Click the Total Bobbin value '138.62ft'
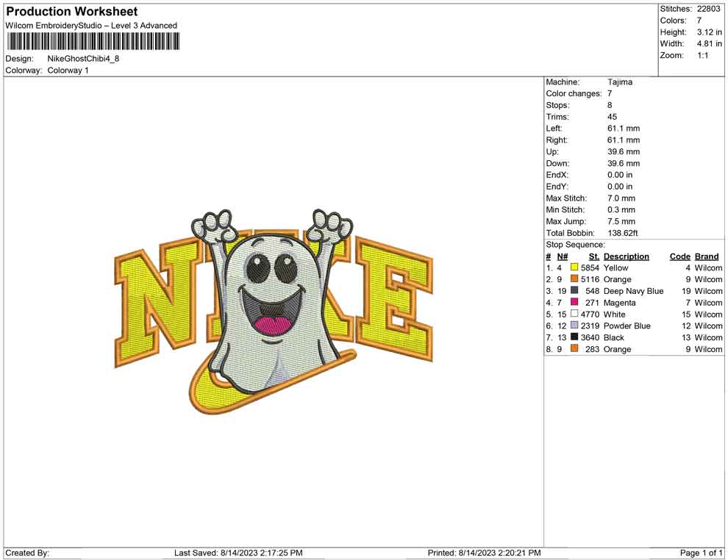The height and width of the screenshot is (560, 728). 623,233
